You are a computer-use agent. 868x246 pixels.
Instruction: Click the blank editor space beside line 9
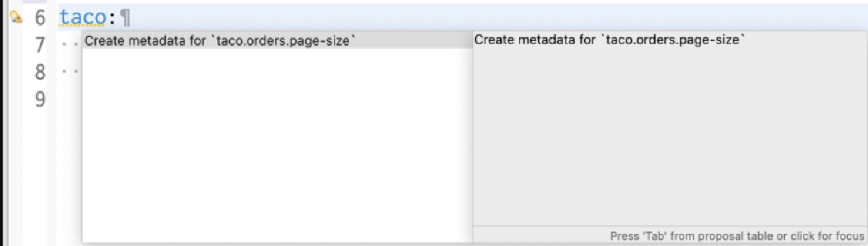[70, 99]
